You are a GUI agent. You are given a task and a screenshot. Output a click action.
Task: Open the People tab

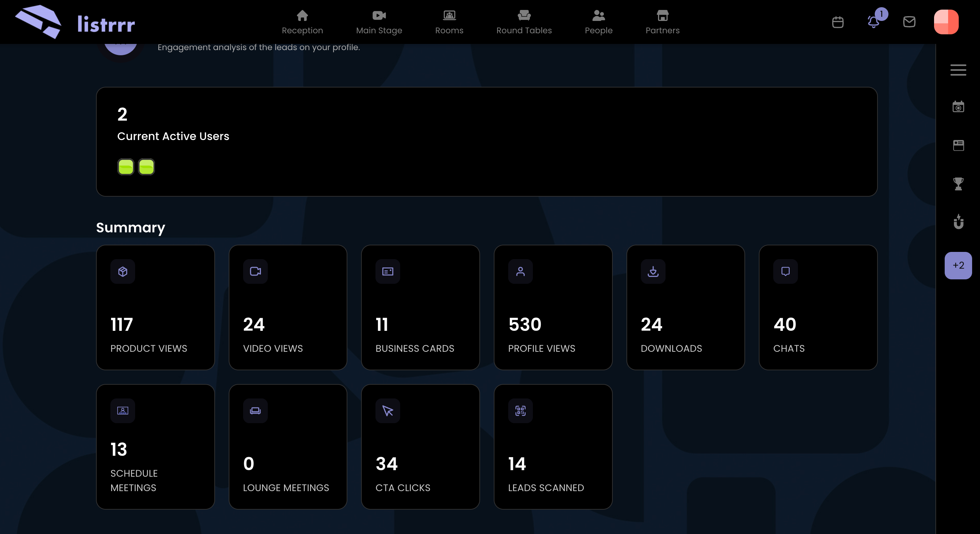[x=598, y=22]
